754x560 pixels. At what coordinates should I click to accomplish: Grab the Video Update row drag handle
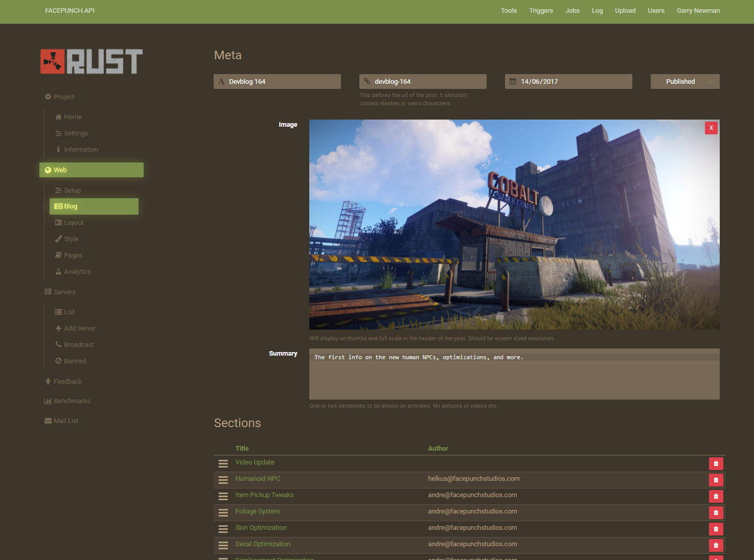(x=223, y=463)
